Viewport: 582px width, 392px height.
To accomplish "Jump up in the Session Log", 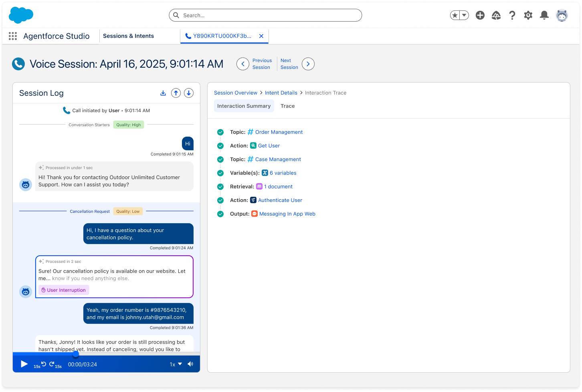I will (176, 93).
